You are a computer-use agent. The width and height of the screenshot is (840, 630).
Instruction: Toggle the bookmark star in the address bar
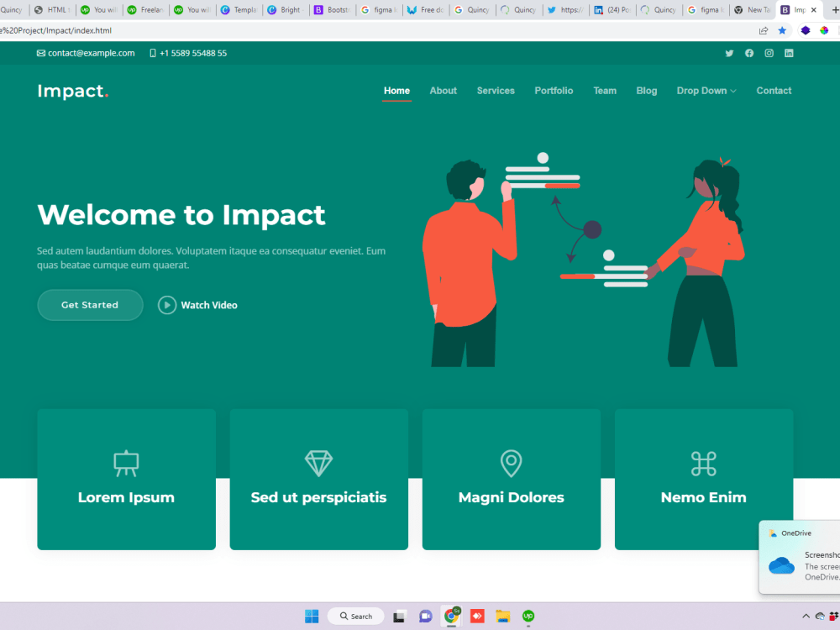(784, 29)
